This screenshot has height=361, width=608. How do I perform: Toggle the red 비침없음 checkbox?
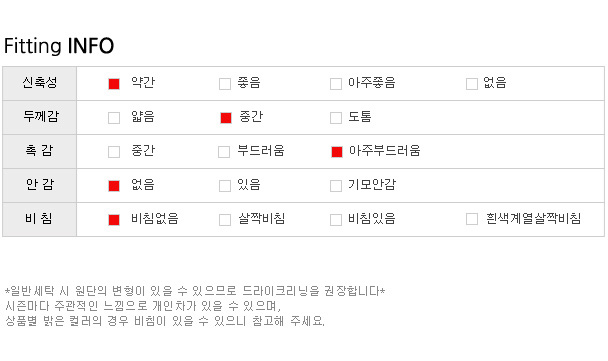114,220
